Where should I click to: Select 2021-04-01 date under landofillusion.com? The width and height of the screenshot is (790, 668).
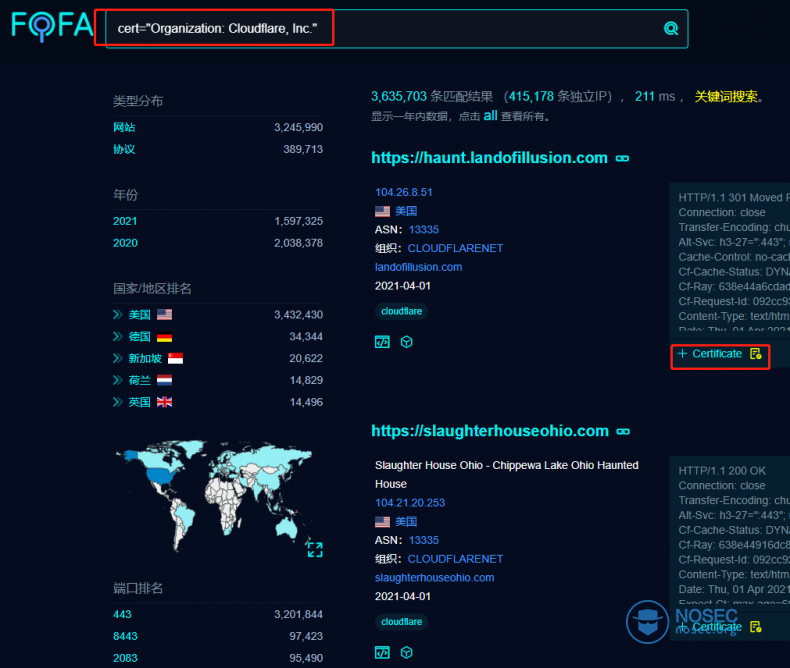[403, 286]
